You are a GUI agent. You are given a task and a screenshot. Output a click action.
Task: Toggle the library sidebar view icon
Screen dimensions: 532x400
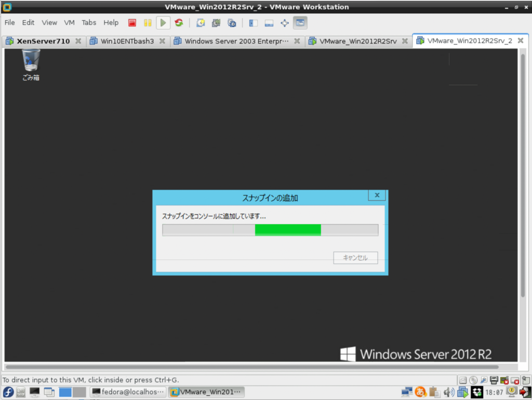253,23
